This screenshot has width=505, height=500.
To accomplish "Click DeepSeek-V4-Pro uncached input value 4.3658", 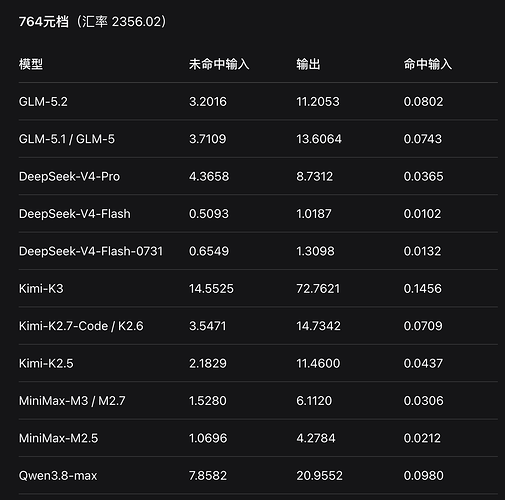I will pos(209,176).
